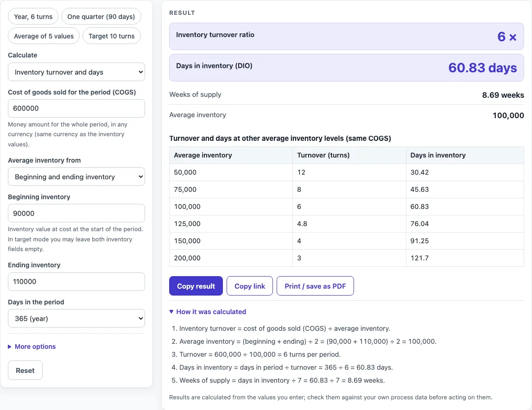Open the Calculate mode dropdown

coord(76,72)
